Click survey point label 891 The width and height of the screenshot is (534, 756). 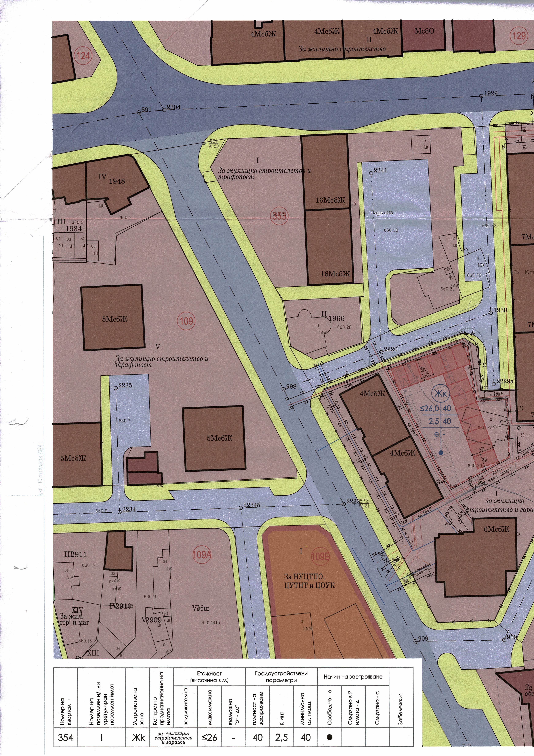point(146,110)
